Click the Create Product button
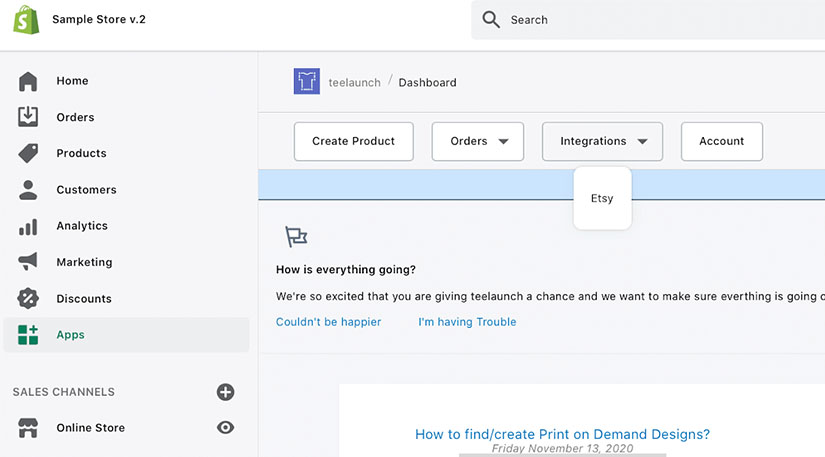The image size is (825, 457). point(353,142)
